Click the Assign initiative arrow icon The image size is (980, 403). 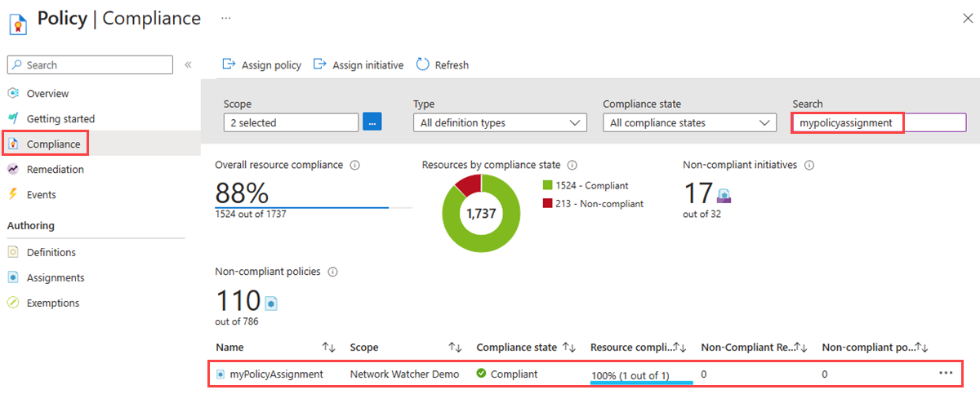pyautogui.click(x=320, y=64)
